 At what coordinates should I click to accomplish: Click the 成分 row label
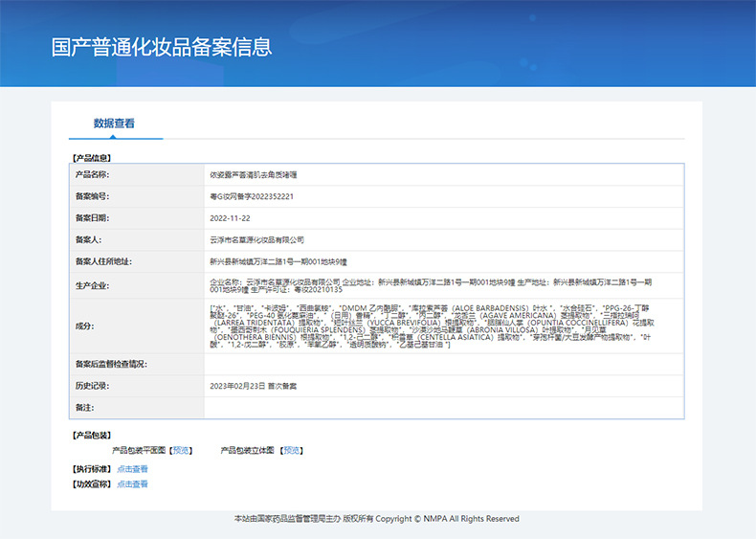[x=84, y=326]
